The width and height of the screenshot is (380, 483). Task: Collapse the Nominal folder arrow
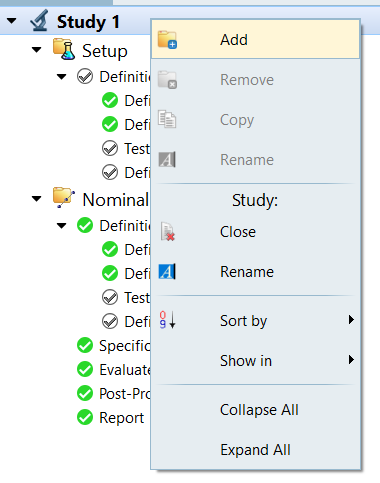click(36, 199)
